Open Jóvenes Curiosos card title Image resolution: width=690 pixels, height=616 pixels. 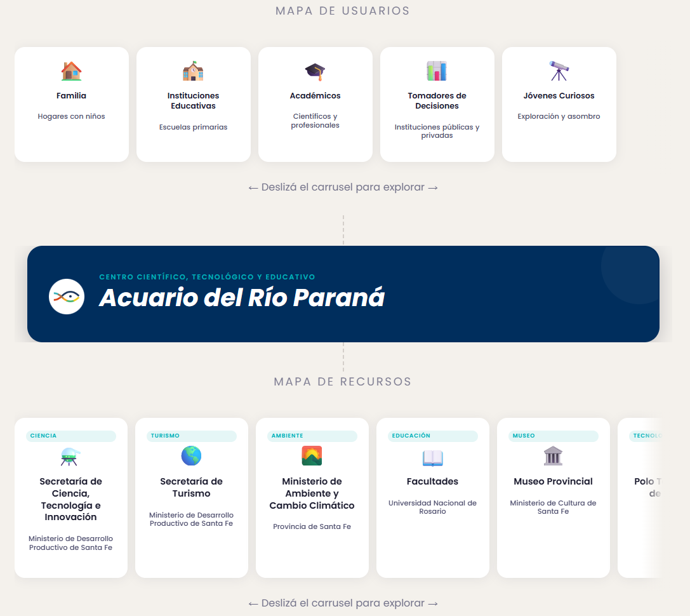[x=559, y=95]
